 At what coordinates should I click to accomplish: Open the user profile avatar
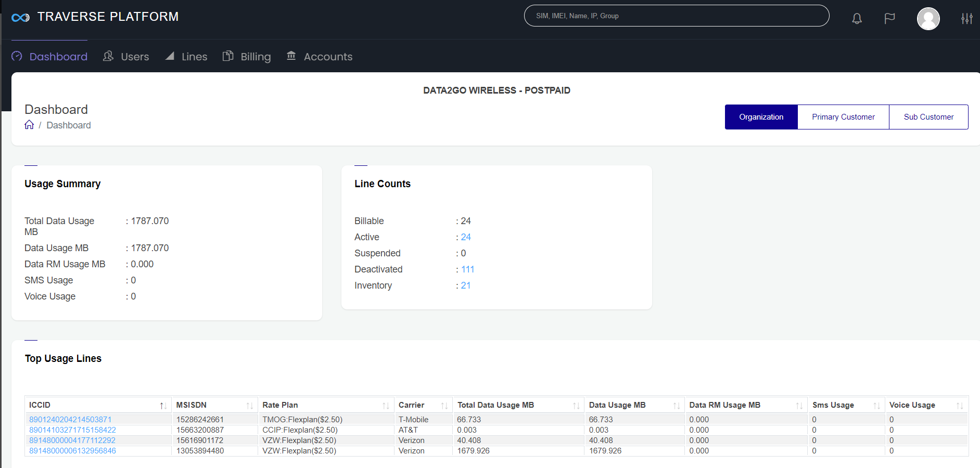tap(928, 19)
